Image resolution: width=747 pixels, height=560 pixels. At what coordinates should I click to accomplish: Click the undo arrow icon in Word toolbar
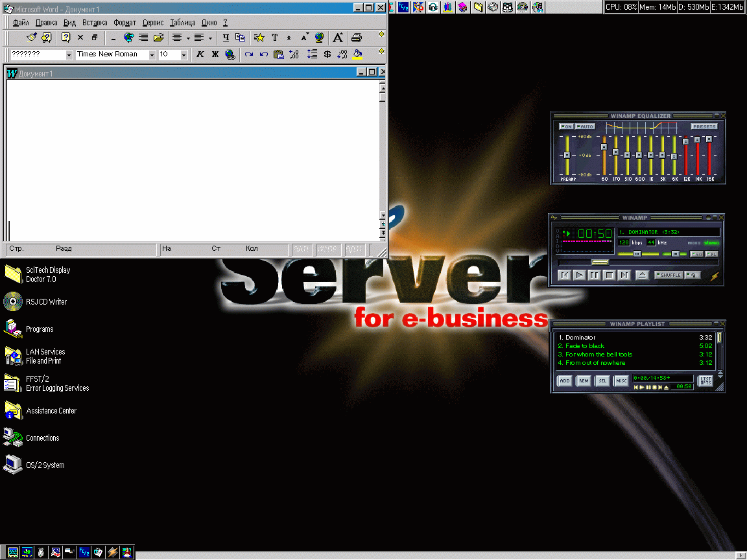[x=264, y=54]
